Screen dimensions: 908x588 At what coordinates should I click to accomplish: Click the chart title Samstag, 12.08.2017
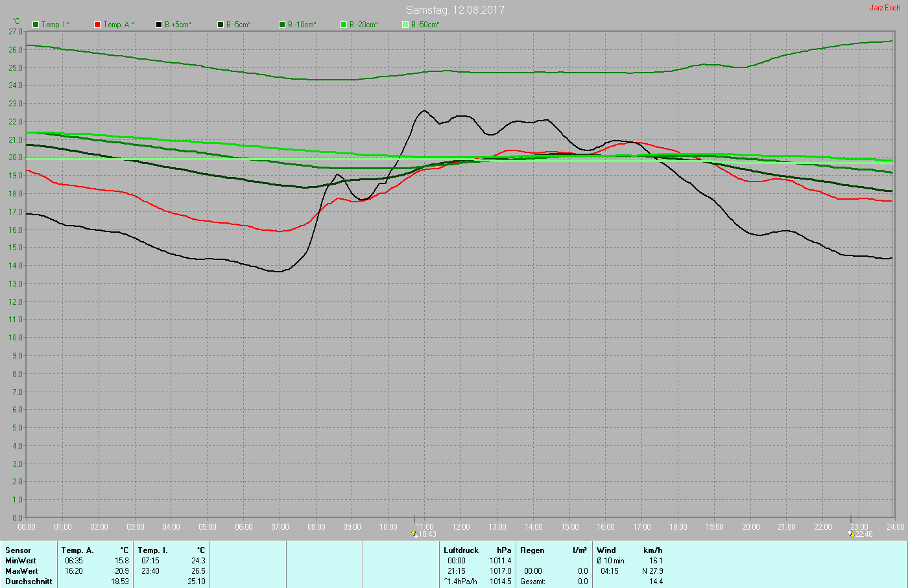click(455, 10)
